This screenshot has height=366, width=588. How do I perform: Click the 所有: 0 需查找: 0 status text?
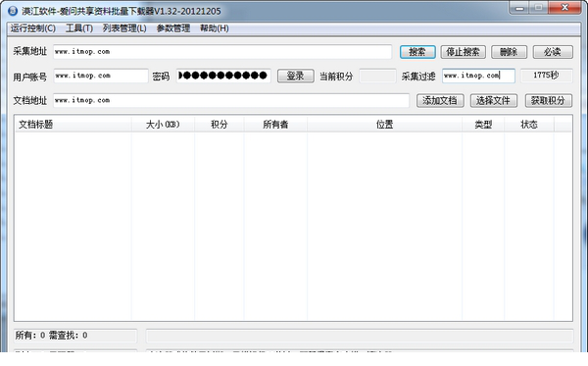51,336
